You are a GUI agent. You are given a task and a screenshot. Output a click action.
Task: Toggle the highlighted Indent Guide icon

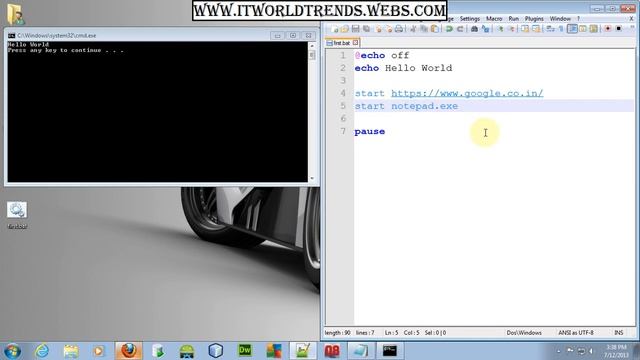573,29
